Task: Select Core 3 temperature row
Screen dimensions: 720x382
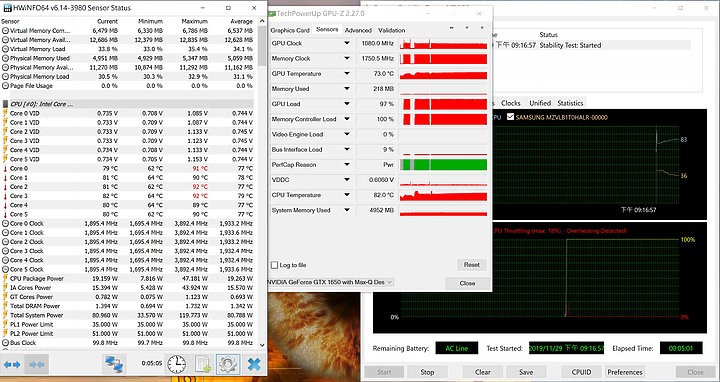Action: coord(127,196)
